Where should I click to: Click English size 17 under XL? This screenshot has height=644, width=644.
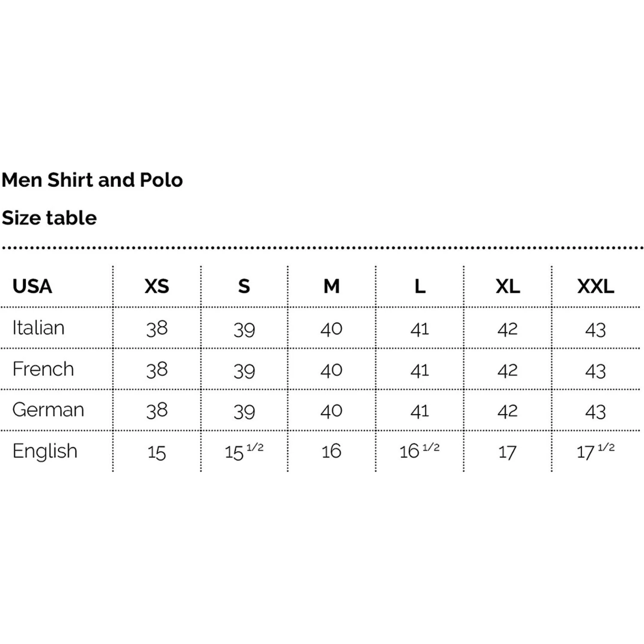pos(507,452)
